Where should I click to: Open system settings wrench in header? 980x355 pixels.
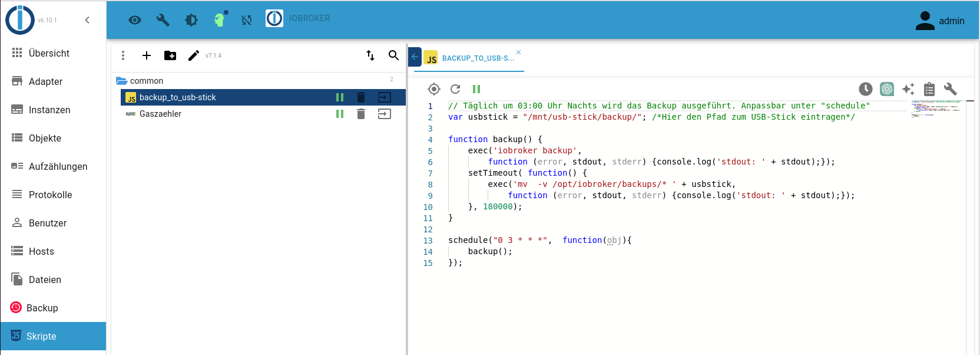coord(163,20)
